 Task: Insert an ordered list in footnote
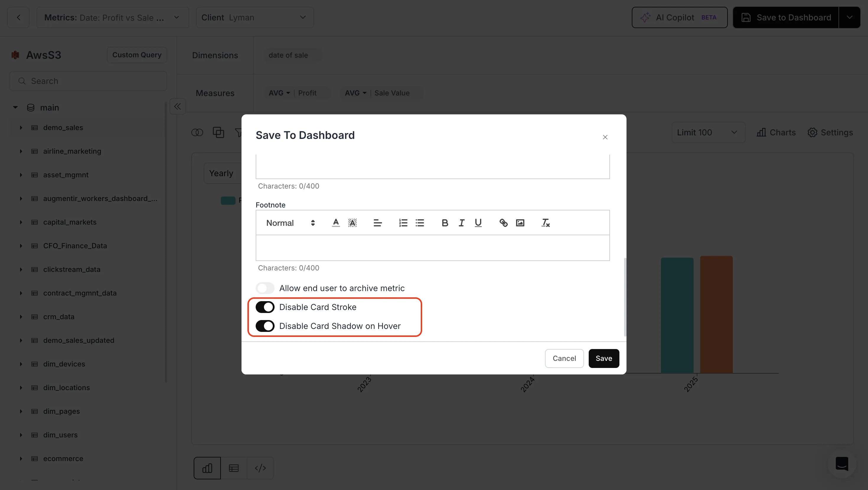pos(403,223)
